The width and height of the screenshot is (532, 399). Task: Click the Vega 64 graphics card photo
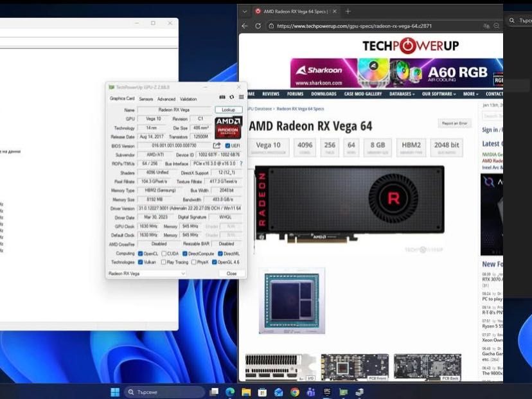(x=350, y=204)
